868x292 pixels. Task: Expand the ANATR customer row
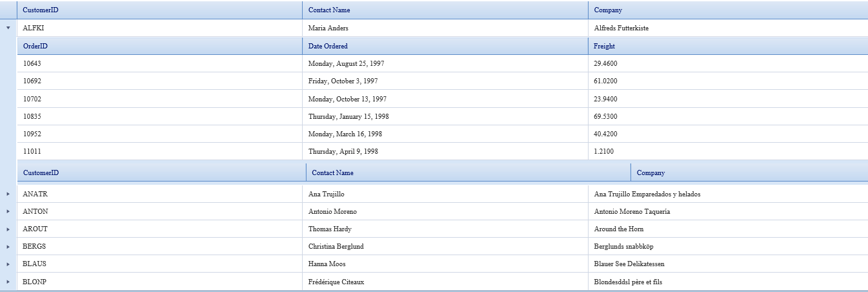click(x=8, y=194)
